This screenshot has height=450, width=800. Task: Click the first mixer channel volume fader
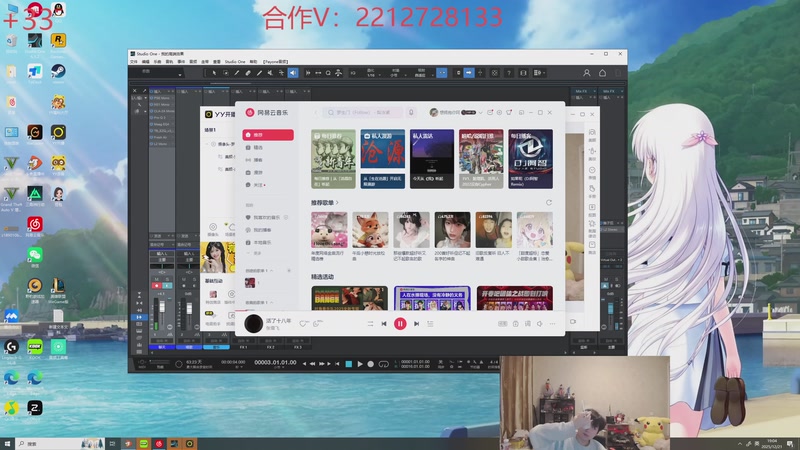162,307
